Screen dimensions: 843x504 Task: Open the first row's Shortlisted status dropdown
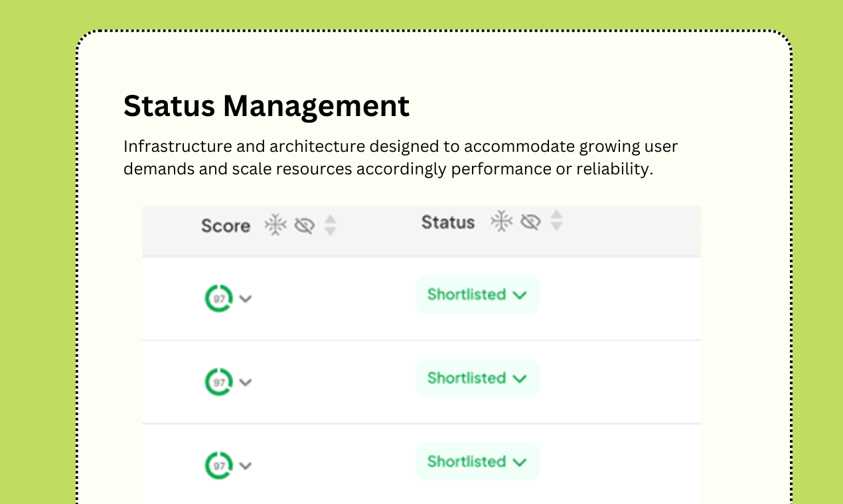(x=477, y=294)
